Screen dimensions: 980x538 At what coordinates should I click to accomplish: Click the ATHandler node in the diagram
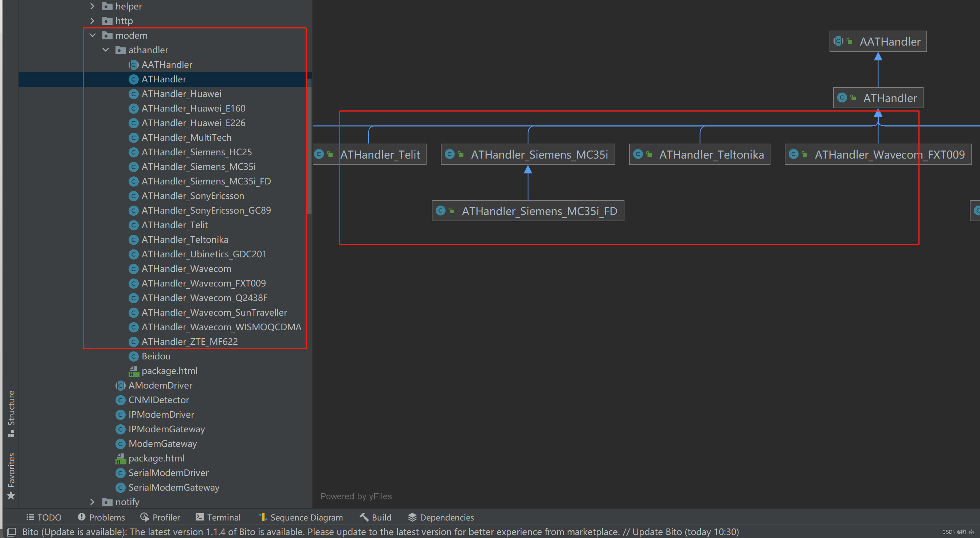(878, 98)
